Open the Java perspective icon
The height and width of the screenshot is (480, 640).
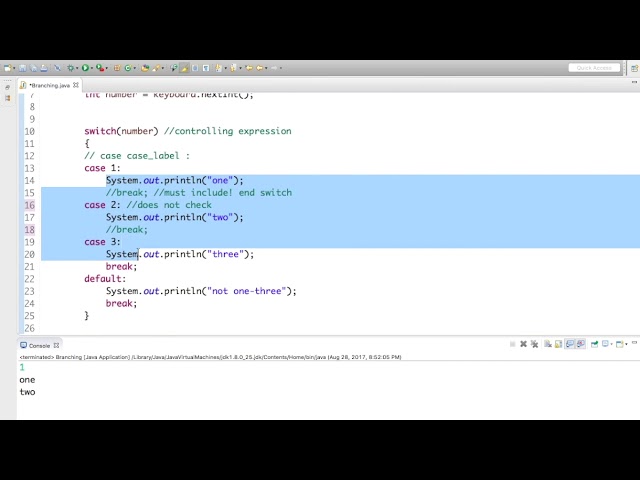630,68
